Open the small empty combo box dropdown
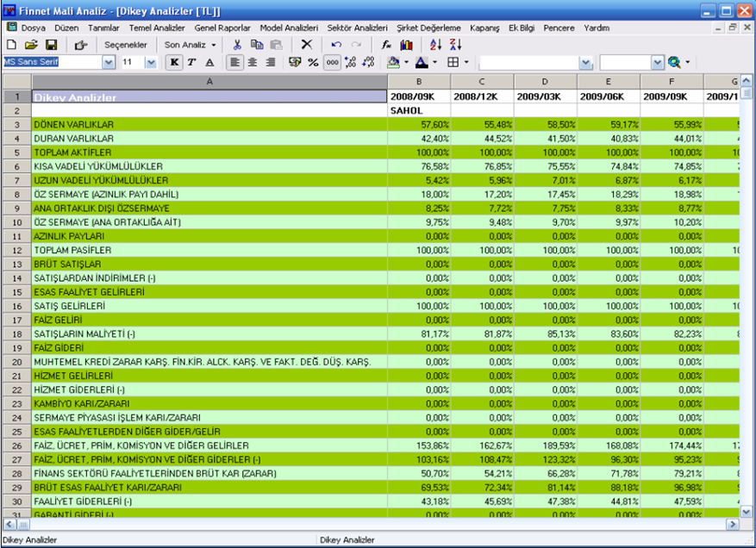 coord(658,63)
